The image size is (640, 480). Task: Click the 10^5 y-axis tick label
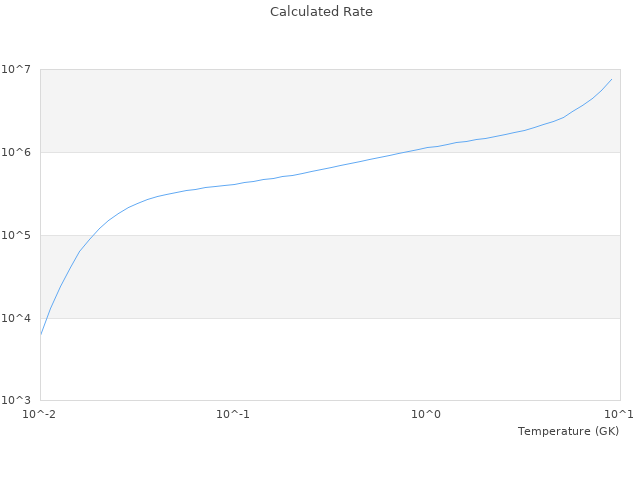pyautogui.click(x=18, y=235)
